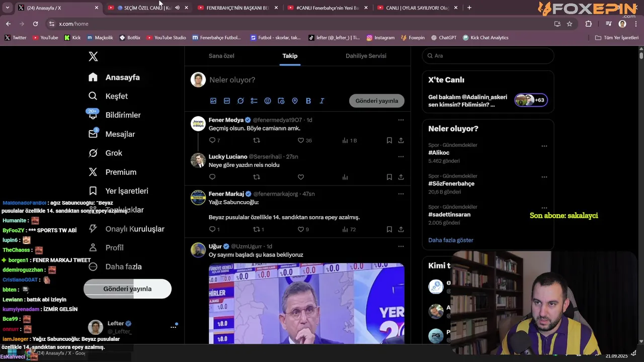
Task: Share the Fener Medya post
Action: pos(401,140)
